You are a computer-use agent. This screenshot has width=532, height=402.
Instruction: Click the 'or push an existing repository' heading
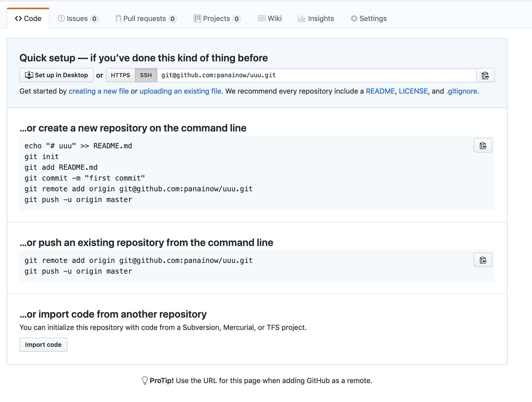click(x=146, y=243)
